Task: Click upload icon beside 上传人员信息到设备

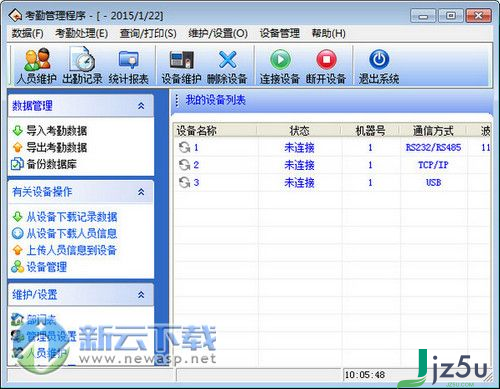Action: [17, 250]
